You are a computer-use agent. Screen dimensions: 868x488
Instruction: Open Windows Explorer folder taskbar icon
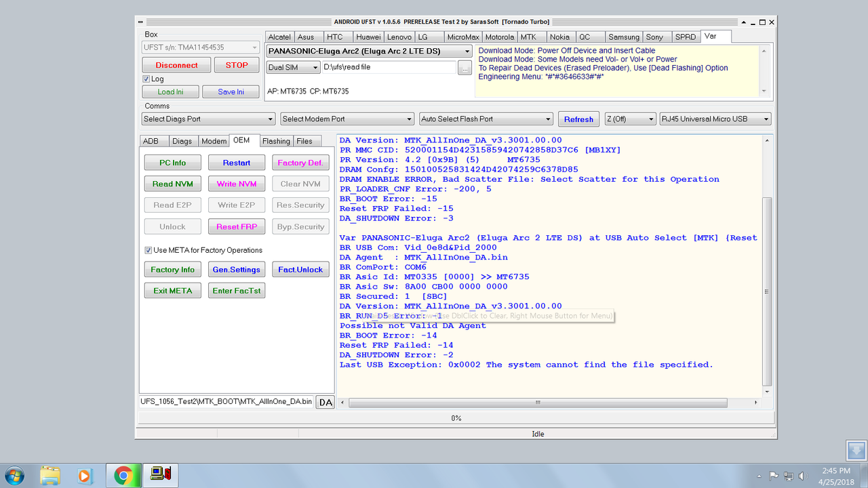point(51,476)
